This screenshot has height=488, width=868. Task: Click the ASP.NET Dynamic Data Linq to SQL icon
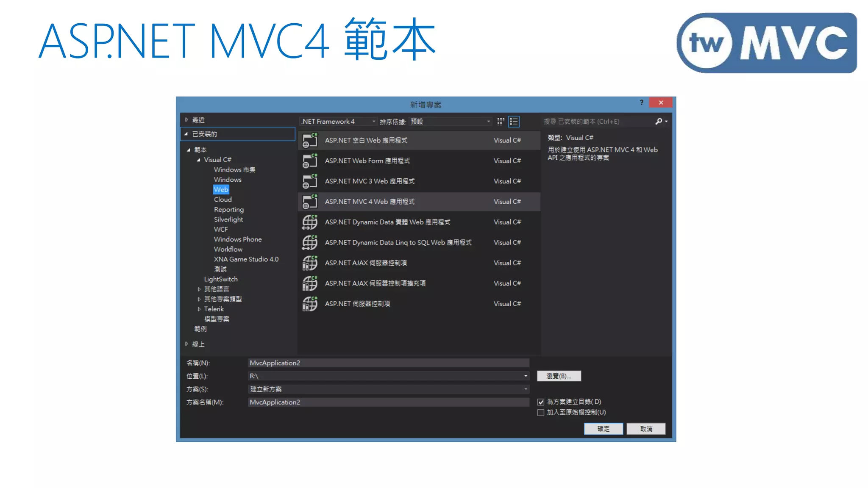[x=310, y=243]
